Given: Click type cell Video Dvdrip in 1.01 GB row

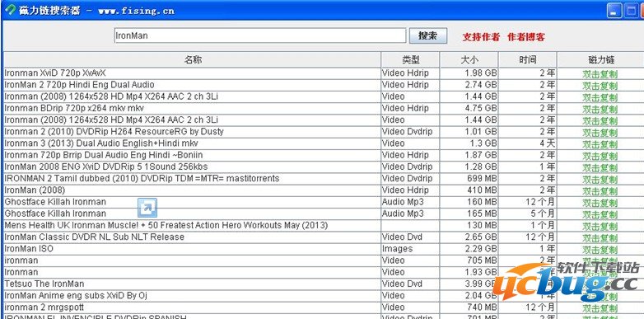Looking at the screenshot, I should (x=410, y=132).
